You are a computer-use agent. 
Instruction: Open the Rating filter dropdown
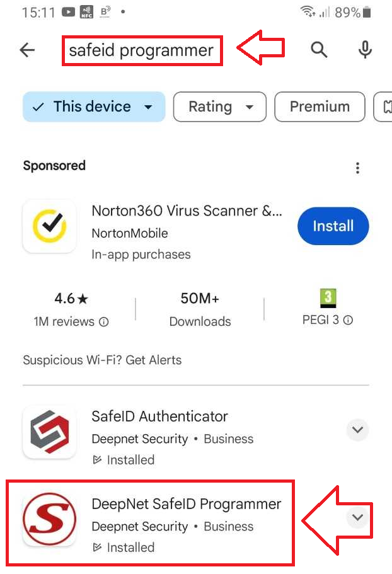pos(219,106)
